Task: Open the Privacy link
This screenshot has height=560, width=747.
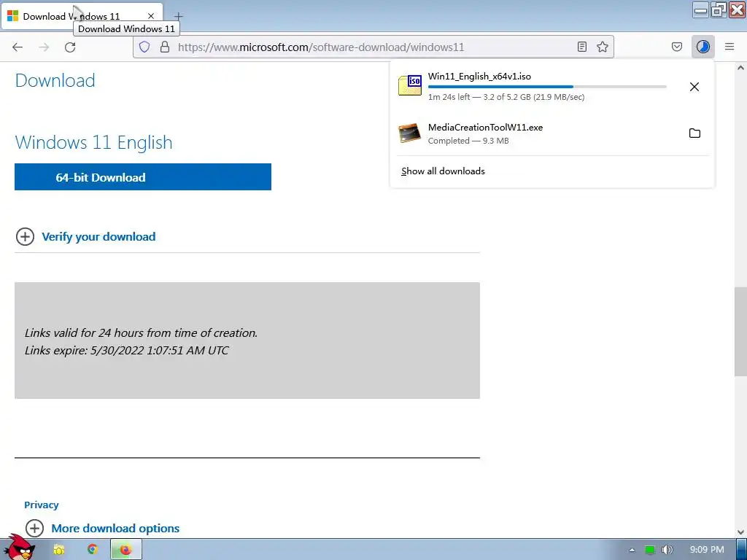Action: click(42, 505)
